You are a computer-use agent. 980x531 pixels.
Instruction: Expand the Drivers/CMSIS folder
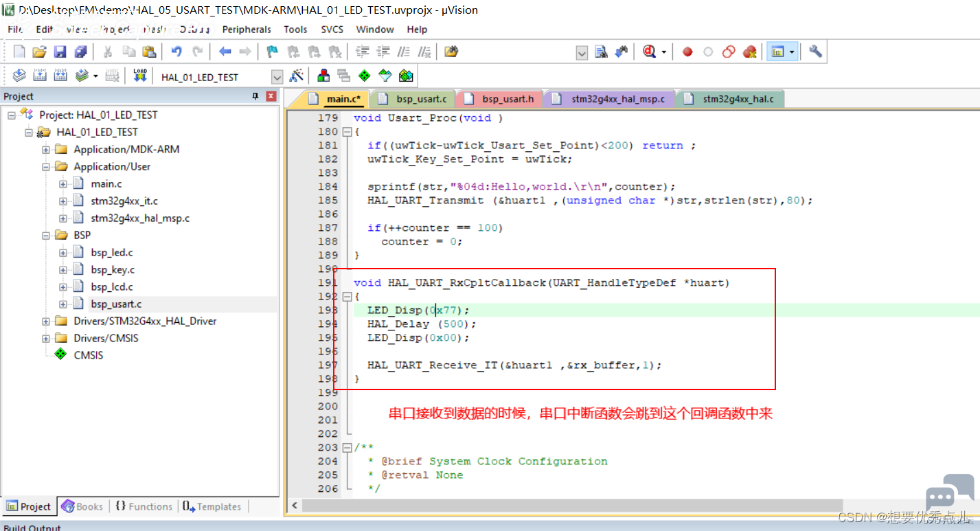pyautogui.click(x=45, y=339)
